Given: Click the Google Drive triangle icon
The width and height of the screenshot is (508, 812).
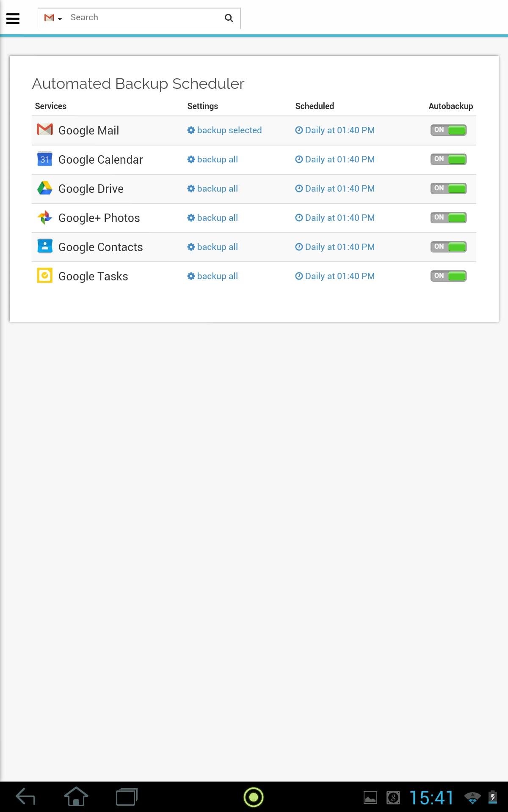Looking at the screenshot, I should [45, 188].
